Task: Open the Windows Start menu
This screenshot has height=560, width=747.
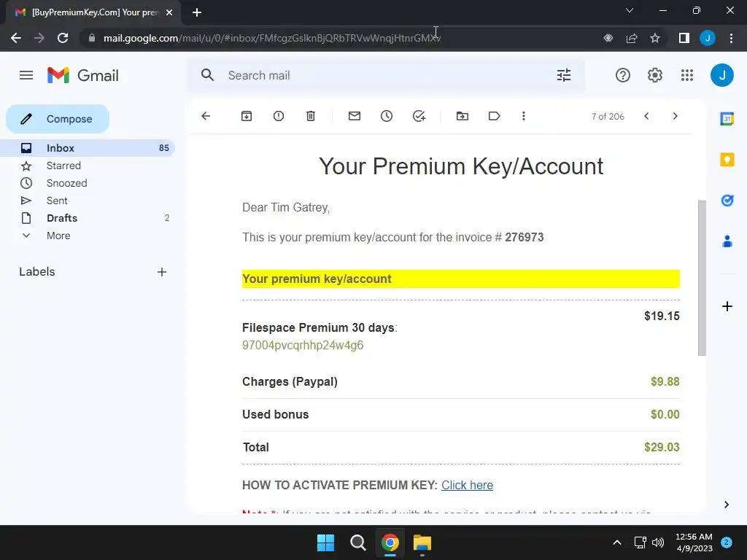Action: click(326, 542)
